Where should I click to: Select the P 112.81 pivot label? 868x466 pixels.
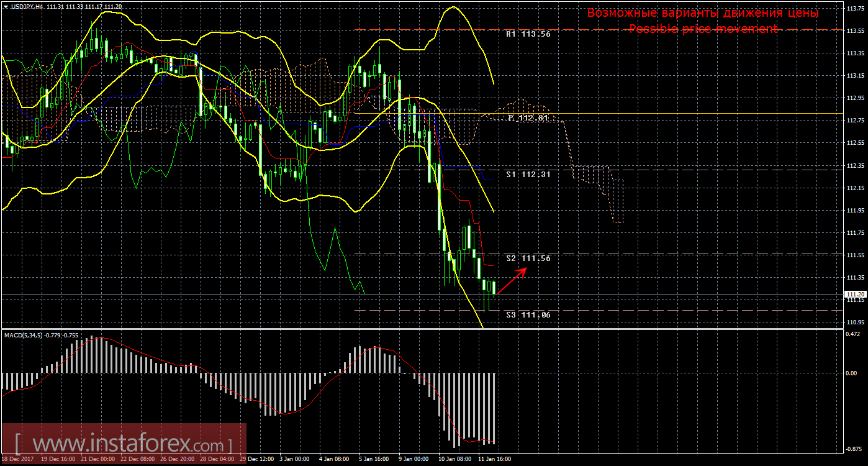[x=528, y=117]
